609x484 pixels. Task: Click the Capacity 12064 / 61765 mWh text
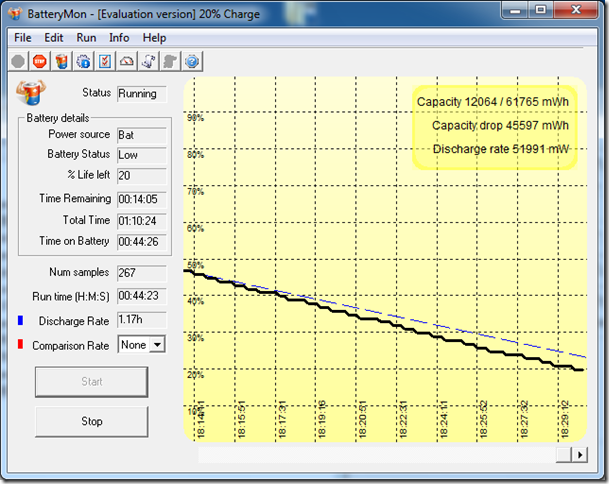click(492, 102)
